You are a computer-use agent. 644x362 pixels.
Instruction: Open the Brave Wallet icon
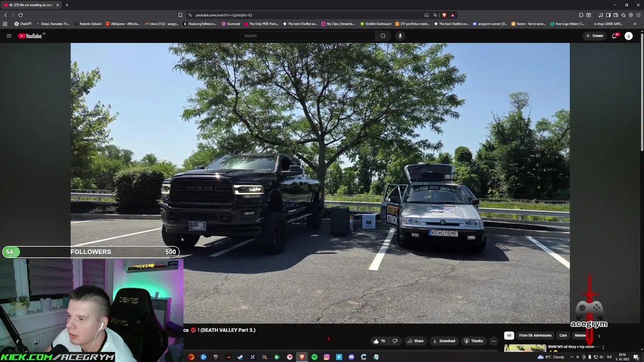point(616,15)
